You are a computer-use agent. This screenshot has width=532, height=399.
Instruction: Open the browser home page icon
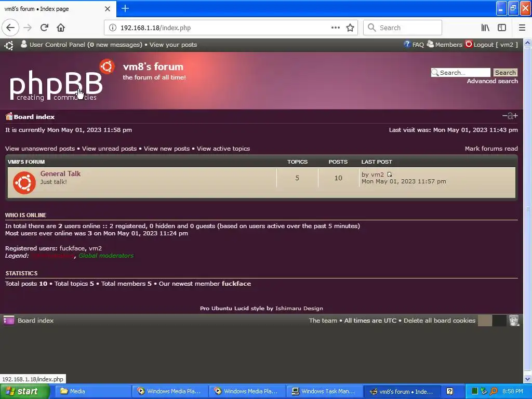tap(61, 28)
